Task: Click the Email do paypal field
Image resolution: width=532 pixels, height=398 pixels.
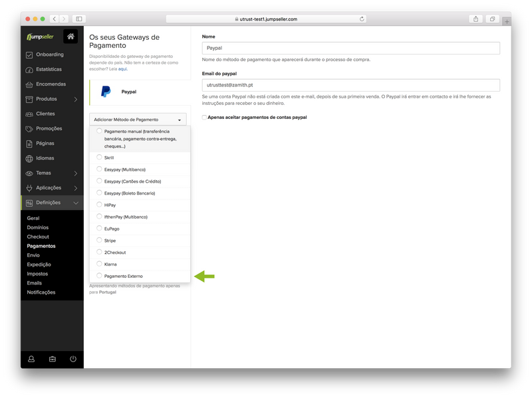Action: click(x=351, y=85)
